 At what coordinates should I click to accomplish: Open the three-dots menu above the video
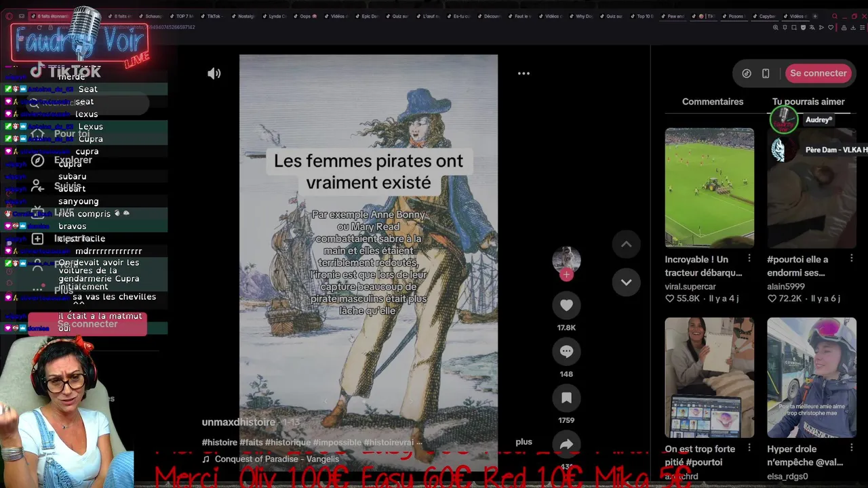click(x=524, y=73)
